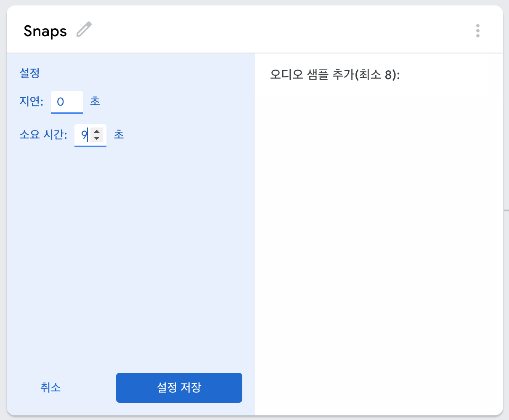Click the 지연 label
509x420 pixels.
tap(32, 102)
